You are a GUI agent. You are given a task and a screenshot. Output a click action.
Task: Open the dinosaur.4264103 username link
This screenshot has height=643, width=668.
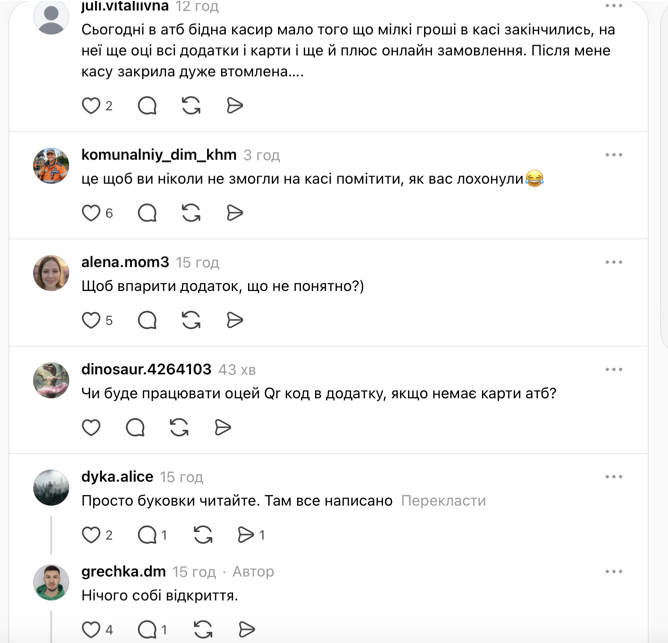click(x=146, y=369)
